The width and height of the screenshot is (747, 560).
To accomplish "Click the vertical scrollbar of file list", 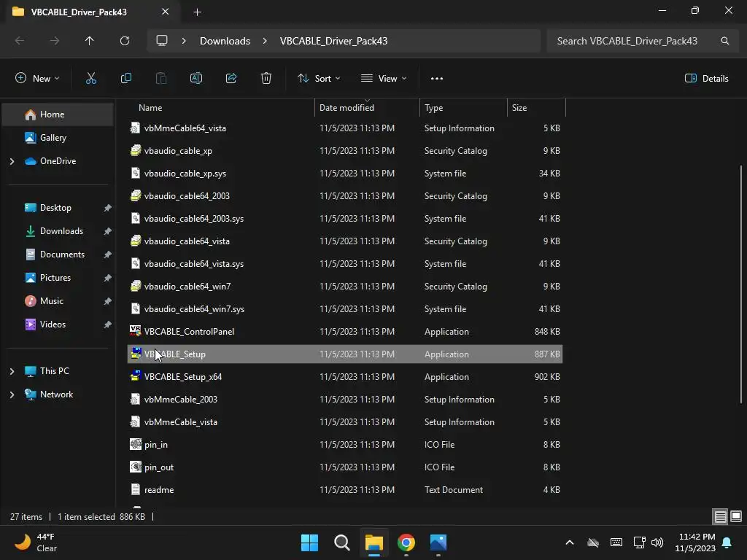I will tap(741, 284).
